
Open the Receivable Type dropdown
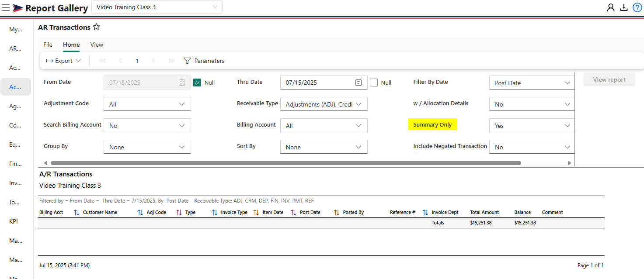pyautogui.click(x=324, y=104)
